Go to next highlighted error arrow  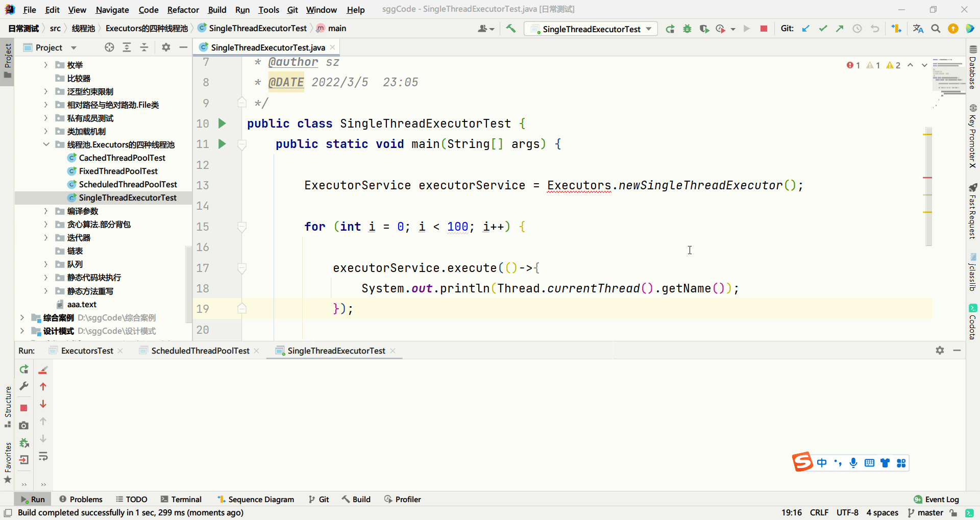pyautogui.click(x=924, y=65)
